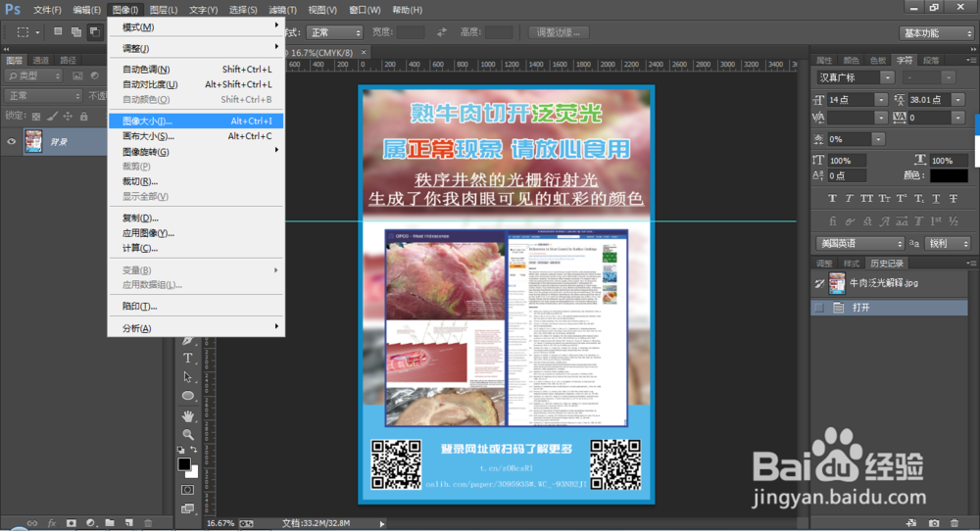
Task: Open layer blend mode 正常 dropdown
Action: 42,96
